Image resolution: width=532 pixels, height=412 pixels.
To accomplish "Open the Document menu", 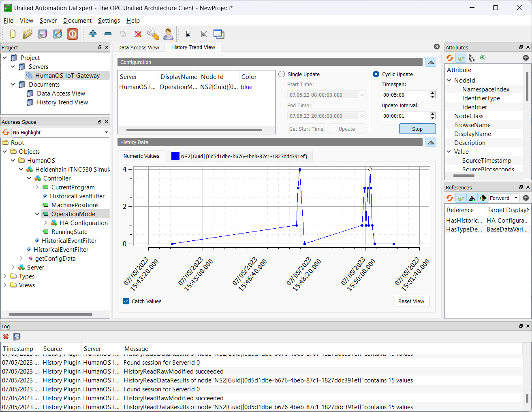I will tap(77, 21).
